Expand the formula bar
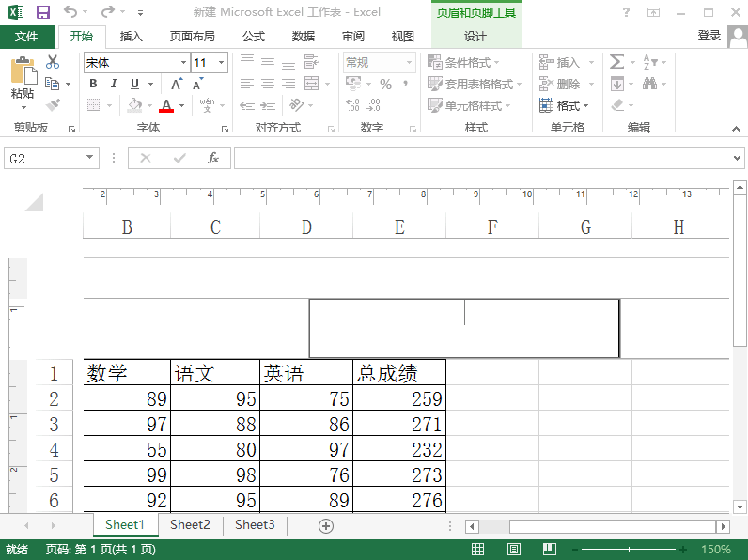The height and width of the screenshot is (560, 748). [737, 158]
